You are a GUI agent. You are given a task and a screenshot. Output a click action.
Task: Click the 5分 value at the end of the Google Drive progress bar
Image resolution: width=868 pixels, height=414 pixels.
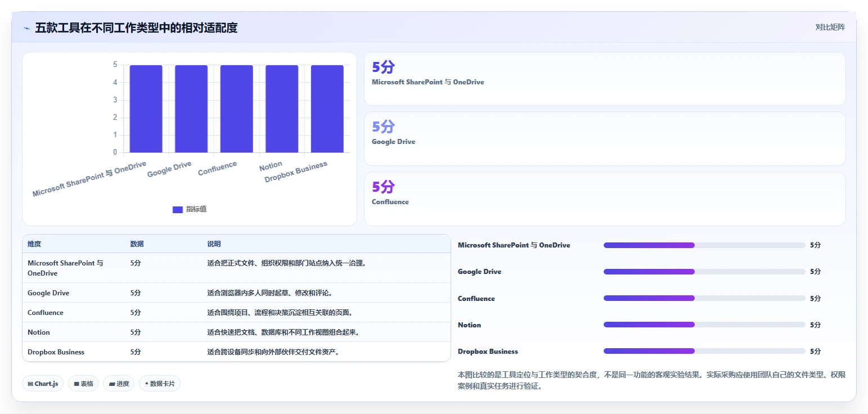coord(815,272)
